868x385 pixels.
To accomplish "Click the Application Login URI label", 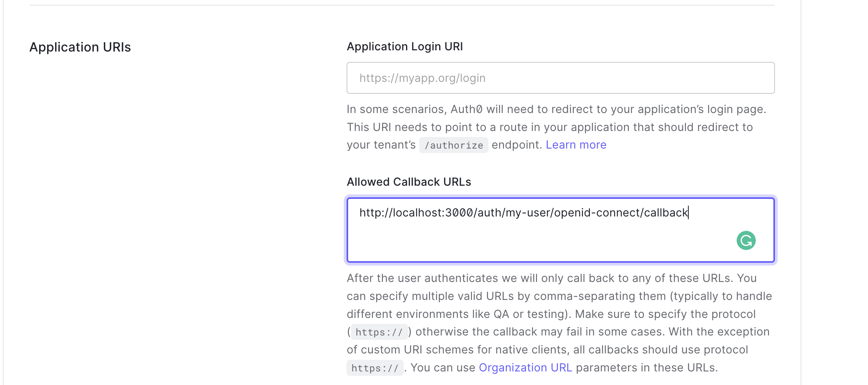I will [405, 46].
